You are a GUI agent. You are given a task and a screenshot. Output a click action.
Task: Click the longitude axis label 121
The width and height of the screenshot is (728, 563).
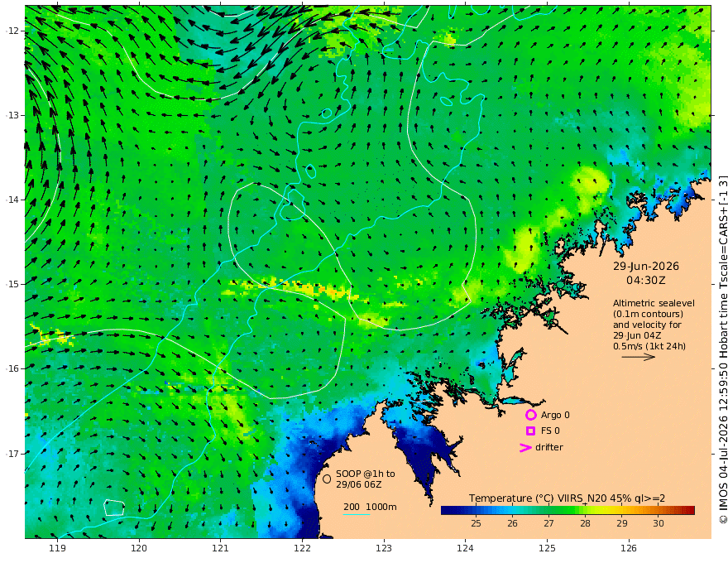[x=221, y=548]
